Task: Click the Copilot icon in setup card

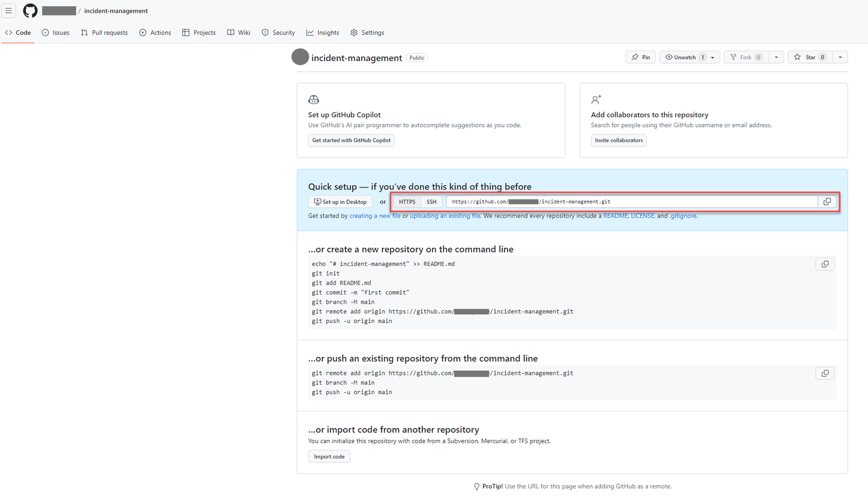Action: tap(313, 100)
